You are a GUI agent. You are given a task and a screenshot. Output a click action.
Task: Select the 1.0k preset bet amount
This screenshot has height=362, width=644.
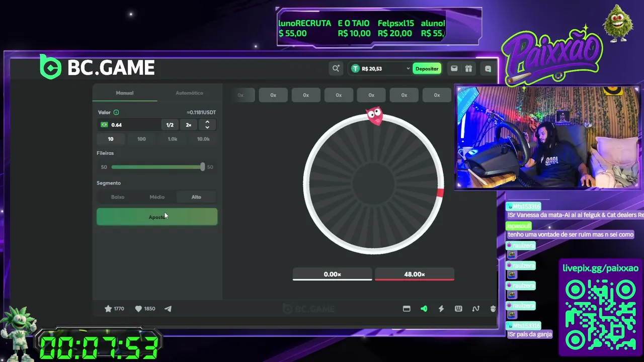(x=173, y=139)
